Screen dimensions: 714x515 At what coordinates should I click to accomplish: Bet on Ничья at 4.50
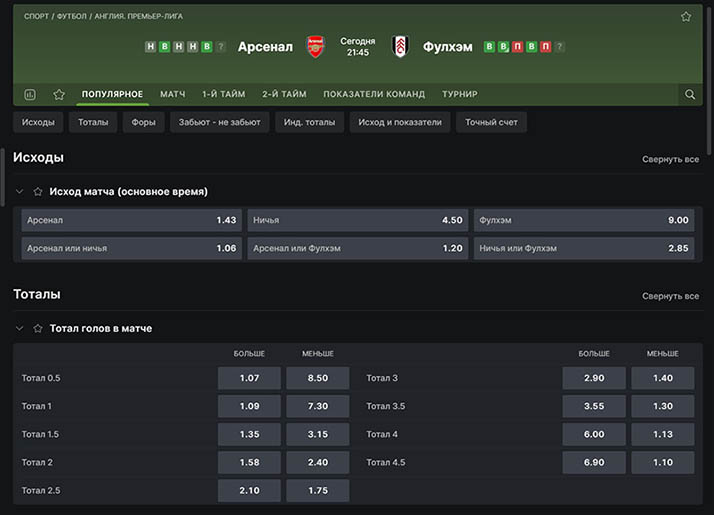point(357,220)
